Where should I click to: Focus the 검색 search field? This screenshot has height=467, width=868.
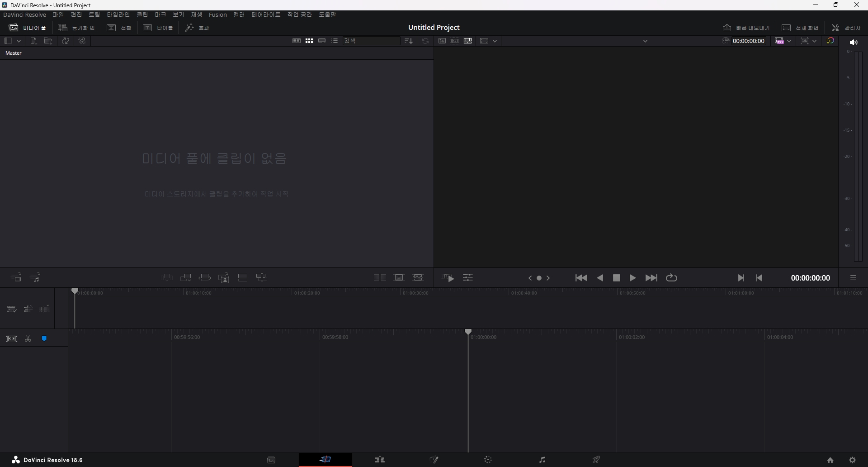(x=371, y=41)
